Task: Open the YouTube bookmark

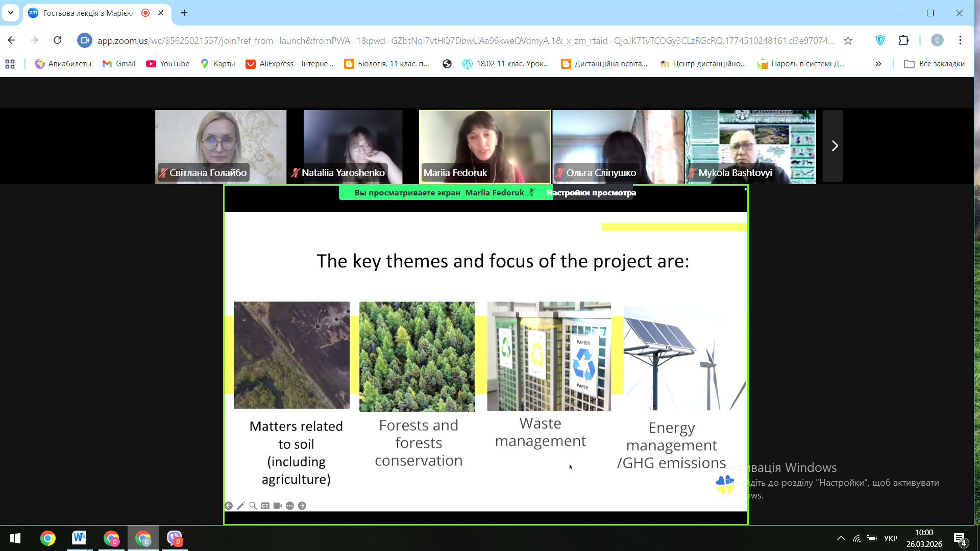Action: point(168,64)
